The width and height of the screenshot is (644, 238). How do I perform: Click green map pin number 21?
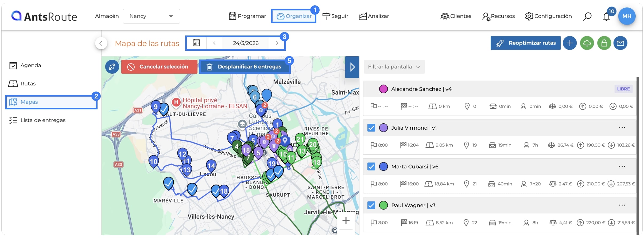click(300, 139)
